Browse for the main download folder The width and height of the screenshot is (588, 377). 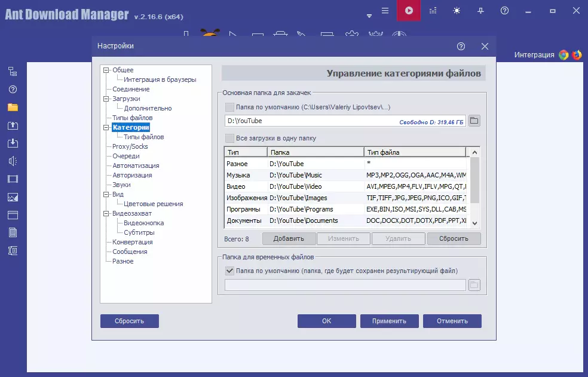point(474,121)
